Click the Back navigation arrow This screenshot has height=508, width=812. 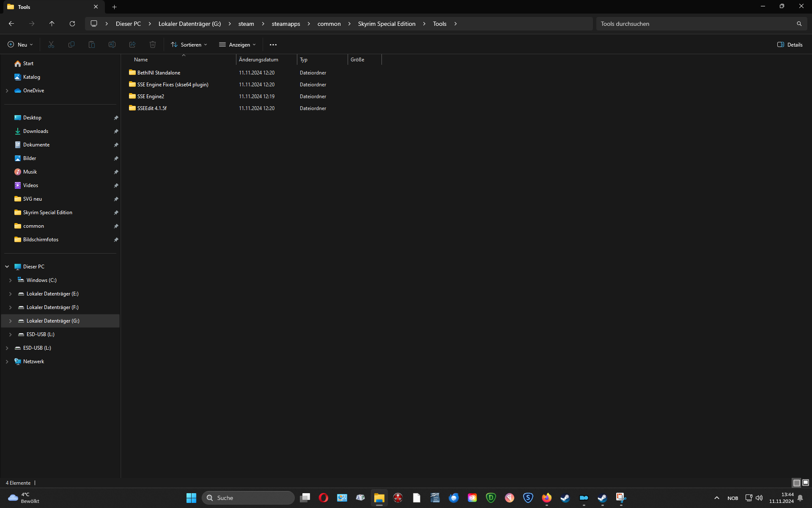[x=11, y=24]
